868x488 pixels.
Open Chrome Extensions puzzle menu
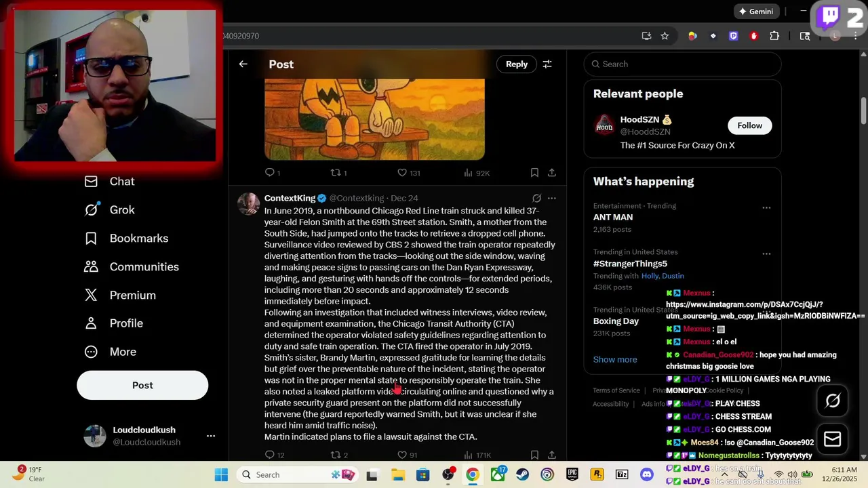pyautogui.click(x=774, y=36)
